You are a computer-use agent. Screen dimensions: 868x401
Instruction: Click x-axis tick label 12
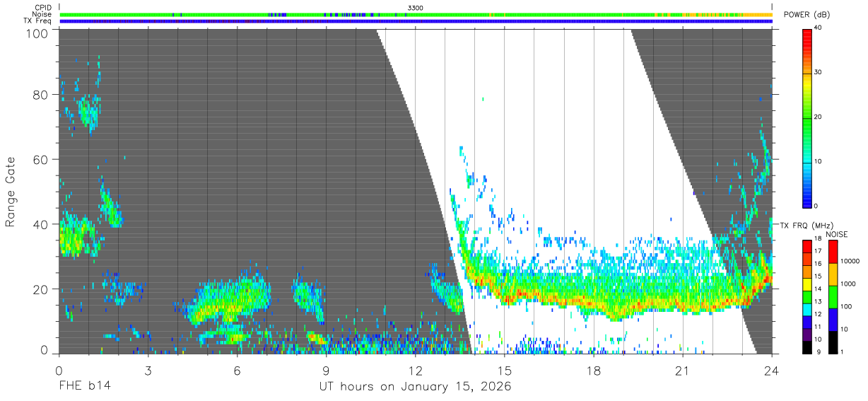pyautogui.click(x=415, y=370)
